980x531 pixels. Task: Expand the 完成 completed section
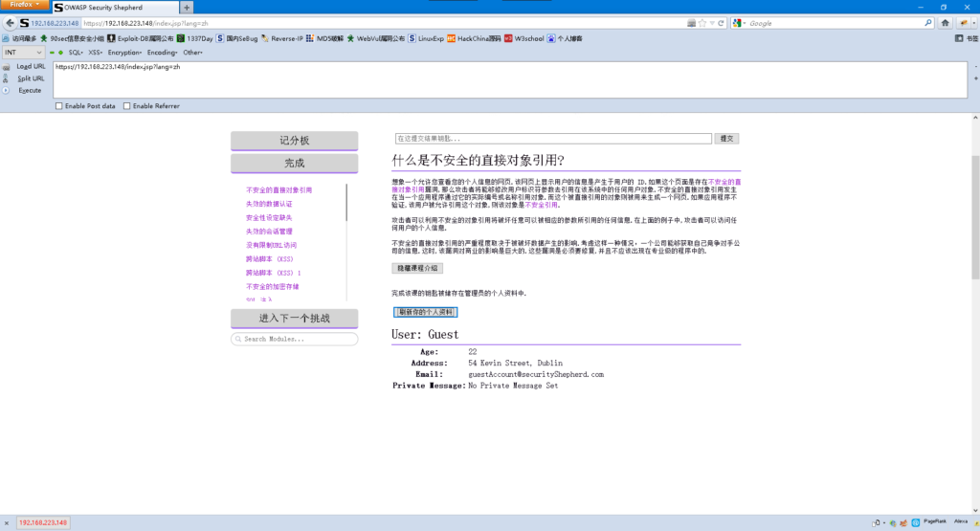[295, 163]
